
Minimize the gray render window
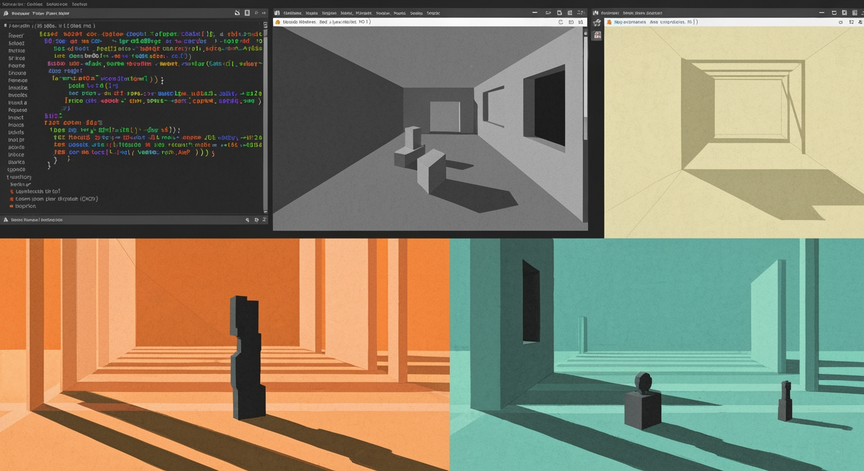(x=535, y=13)
